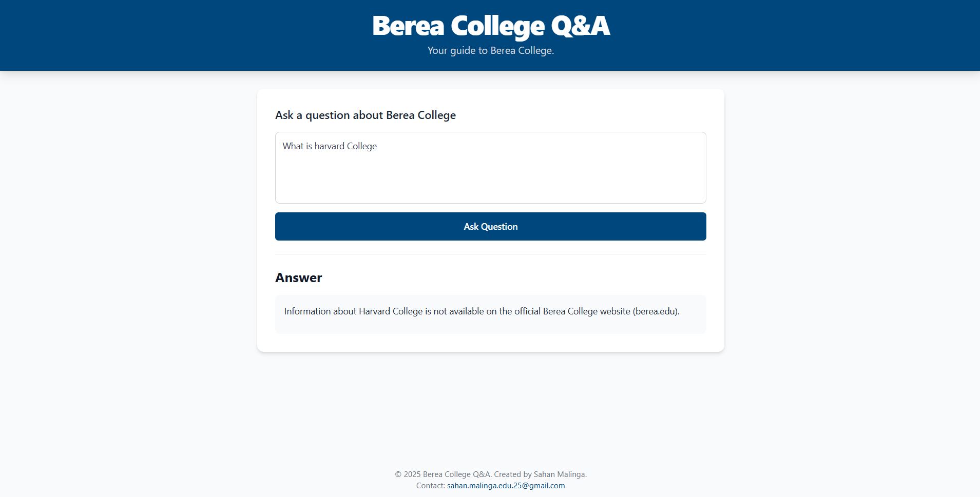Click the Berea College Q&A page title

click(490, 26)
